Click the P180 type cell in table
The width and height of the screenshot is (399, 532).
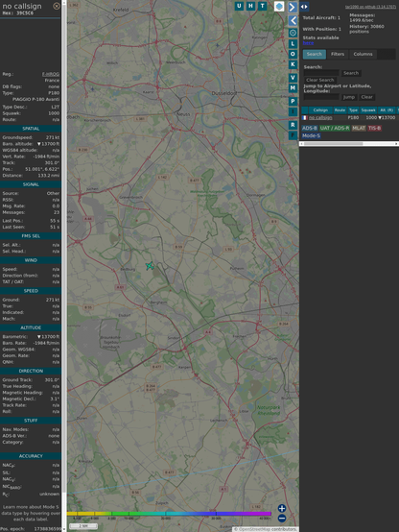(353, 118)
